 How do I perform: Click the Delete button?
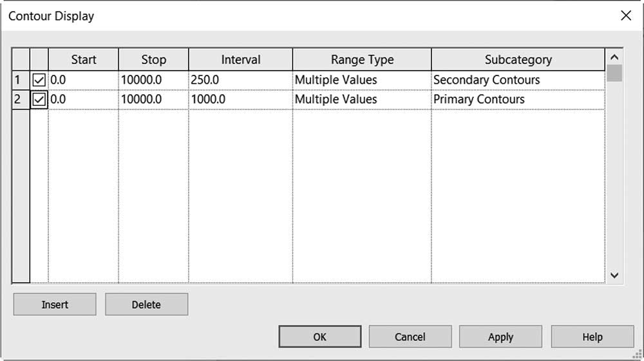[146, 304]
